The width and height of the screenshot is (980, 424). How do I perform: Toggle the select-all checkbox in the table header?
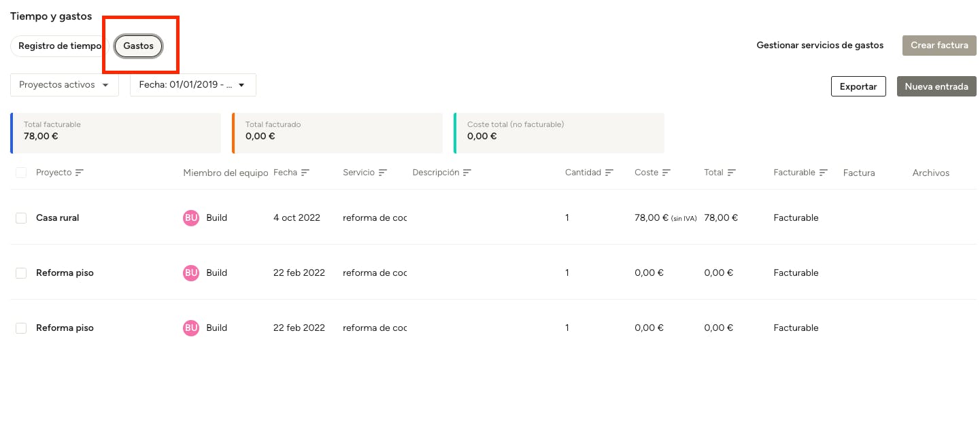(21, 173)
